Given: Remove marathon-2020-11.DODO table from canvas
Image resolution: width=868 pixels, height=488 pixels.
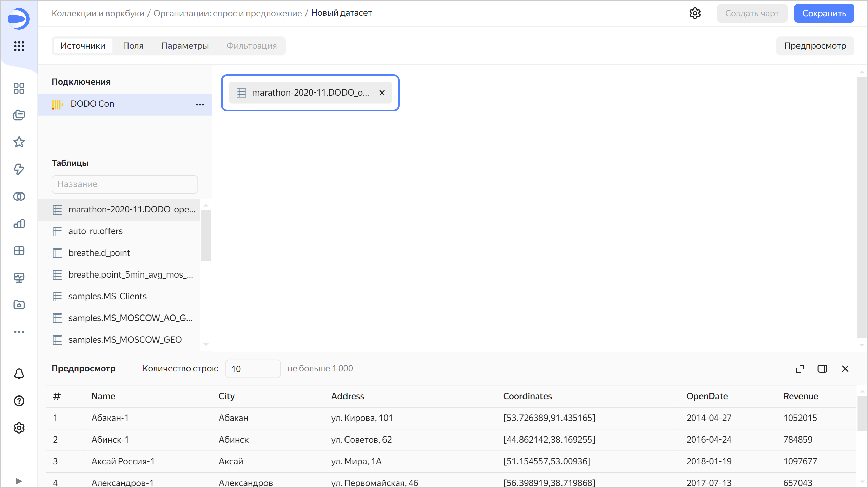Looking at the screenshot, I should coord(382,93).
